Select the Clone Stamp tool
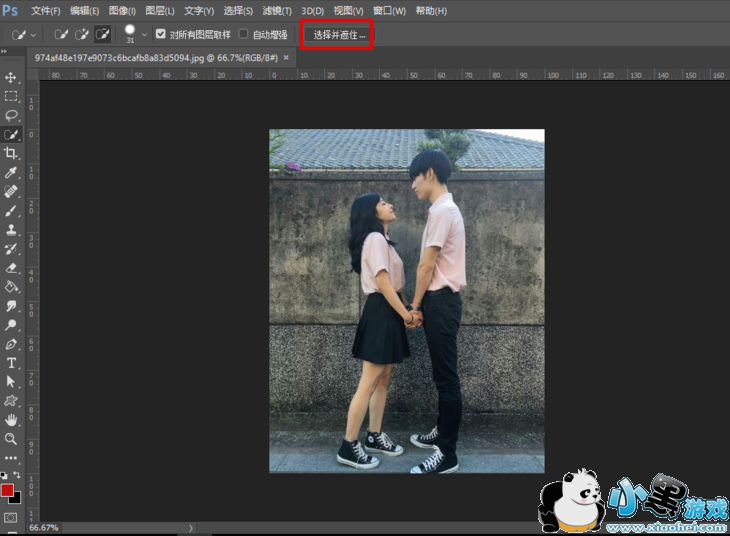The width and height of the screenshot is (730, 536). [11, 230]
